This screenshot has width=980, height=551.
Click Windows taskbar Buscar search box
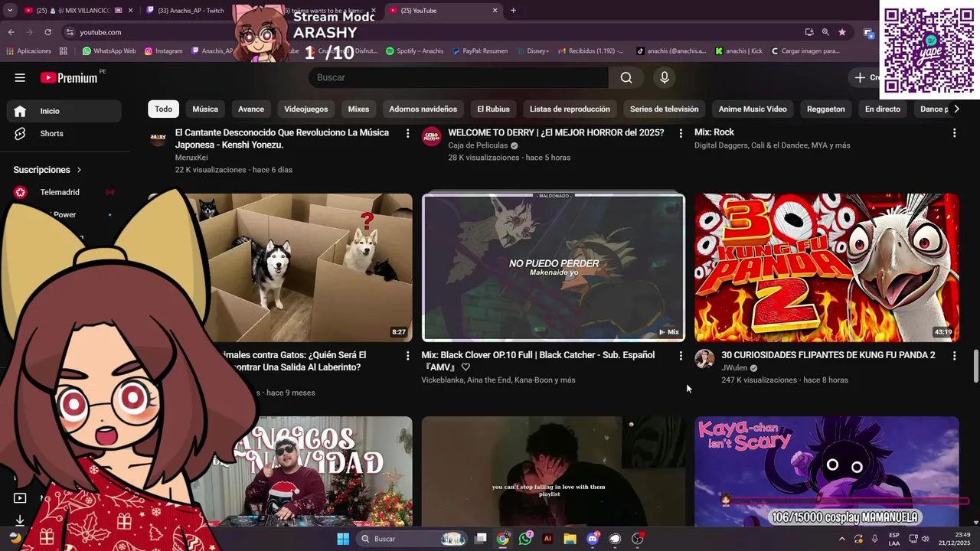[x=412, y=539]
